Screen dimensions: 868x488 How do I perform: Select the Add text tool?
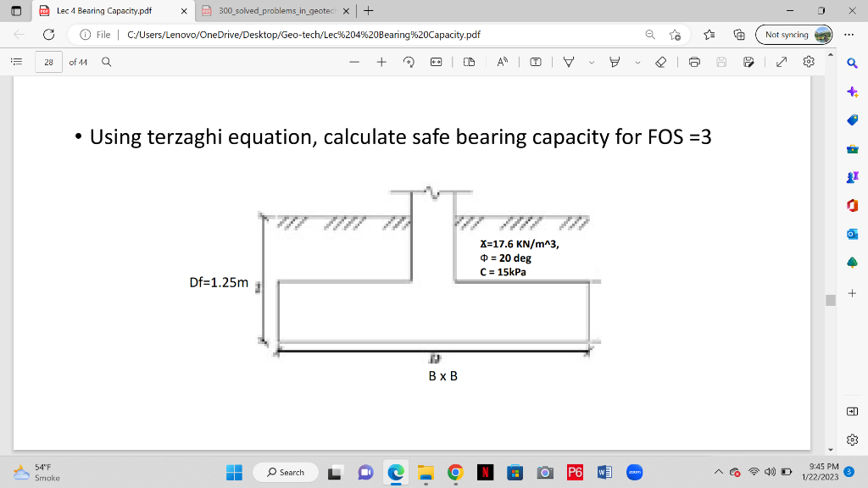(535, 62)
